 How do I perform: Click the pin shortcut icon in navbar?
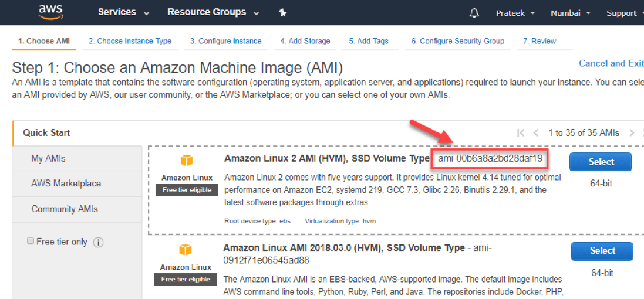[282, 12]
